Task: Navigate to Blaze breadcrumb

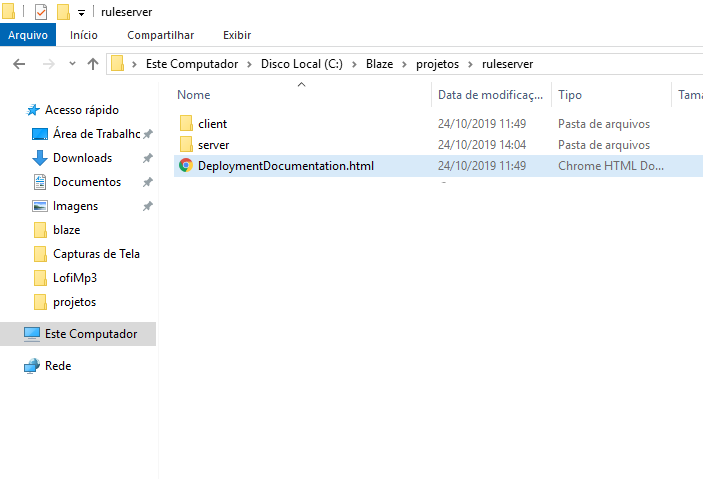Action: (x=379, y=64)
